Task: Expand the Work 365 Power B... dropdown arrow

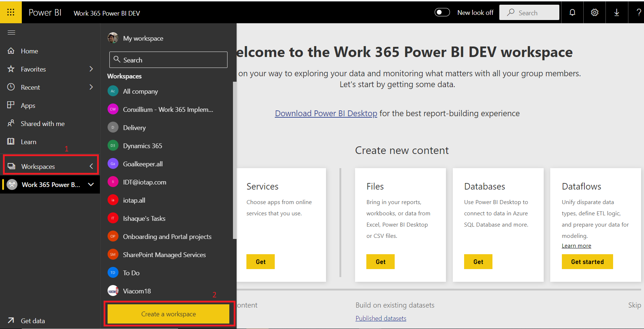Action: point(91,184)
